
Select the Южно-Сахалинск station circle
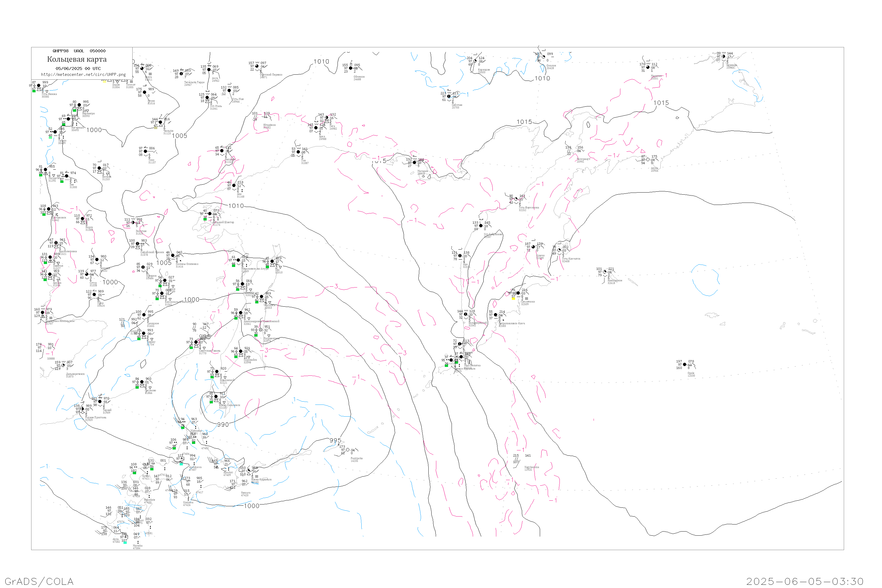(x=216, y=397)
